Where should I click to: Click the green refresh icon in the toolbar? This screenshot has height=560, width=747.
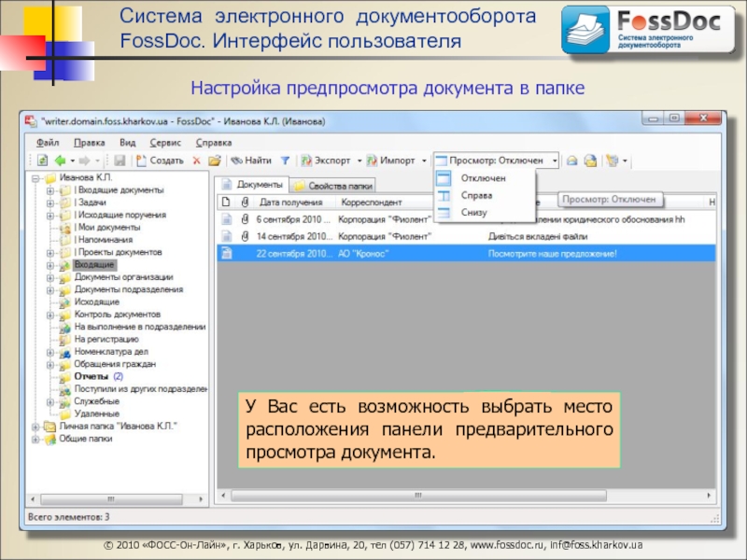(x=42, y=161)
